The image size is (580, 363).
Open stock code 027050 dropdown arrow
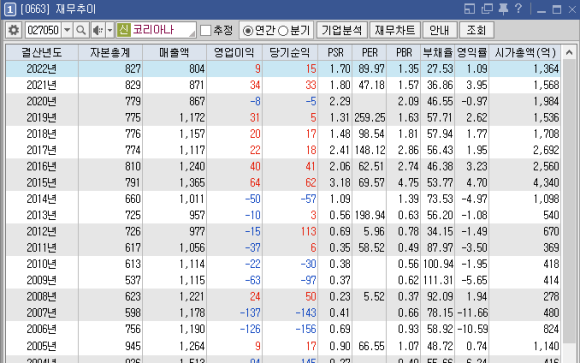tap(67, 30)
